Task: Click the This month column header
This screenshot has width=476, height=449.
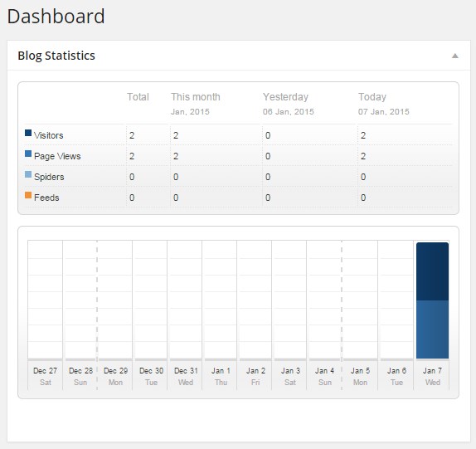Action: 196,97
